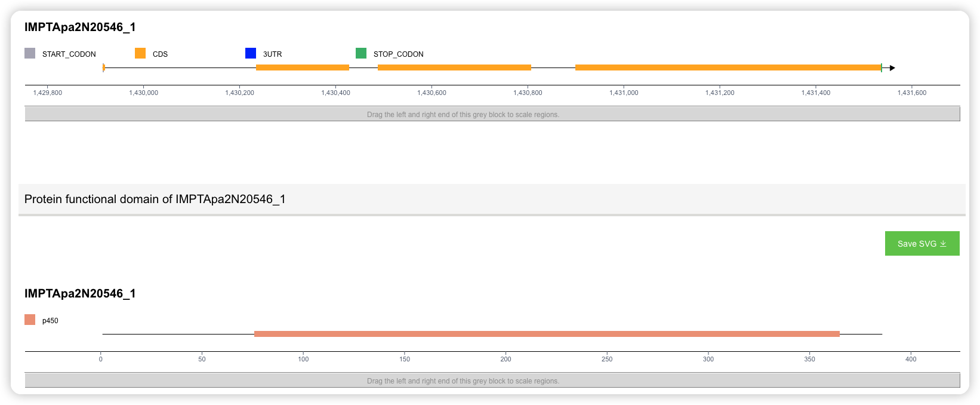
Task: Click the small first CDS exon at gene start
Action: (104, 67)
